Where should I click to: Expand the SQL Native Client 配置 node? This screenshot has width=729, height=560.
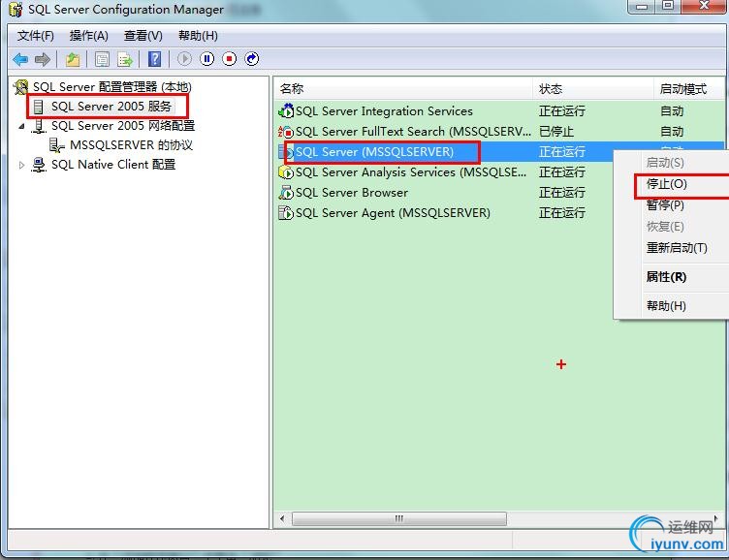point(21,165)
